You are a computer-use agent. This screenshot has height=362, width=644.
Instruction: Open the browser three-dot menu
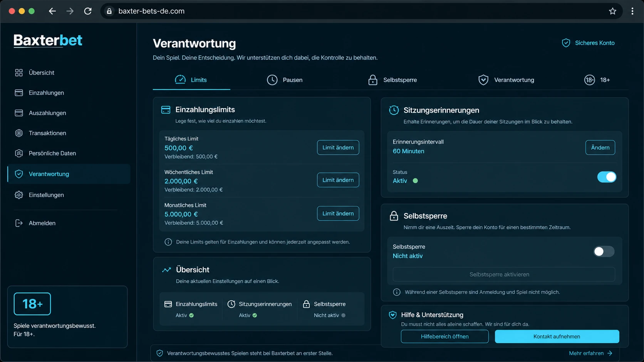[632, 11]
